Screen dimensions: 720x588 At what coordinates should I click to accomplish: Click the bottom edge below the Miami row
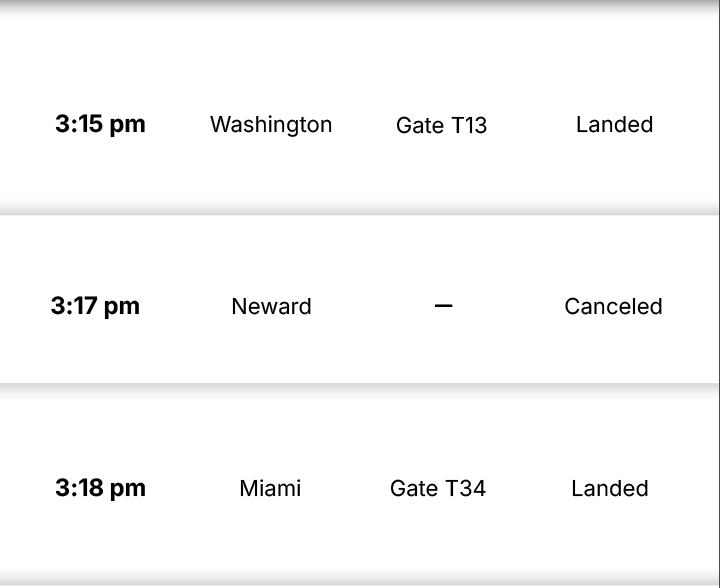(x=360, y=582)
